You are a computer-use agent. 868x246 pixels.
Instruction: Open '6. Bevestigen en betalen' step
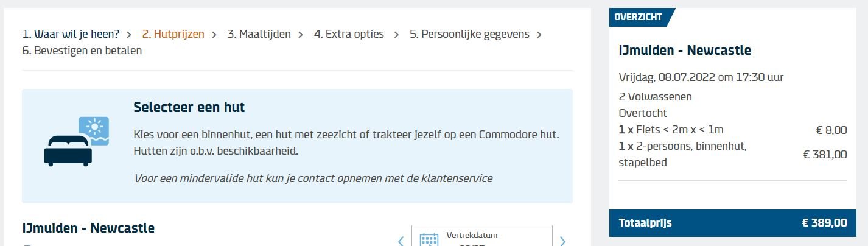82,51
